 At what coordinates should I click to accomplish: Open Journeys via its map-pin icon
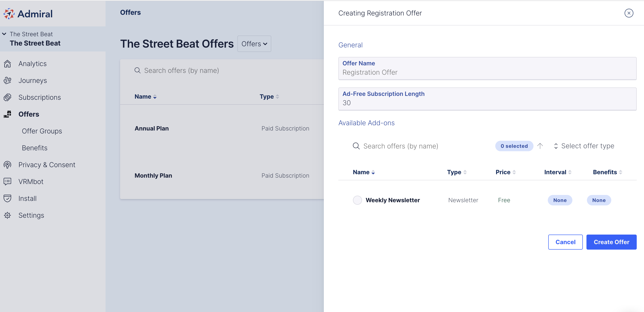click(8, 81)
